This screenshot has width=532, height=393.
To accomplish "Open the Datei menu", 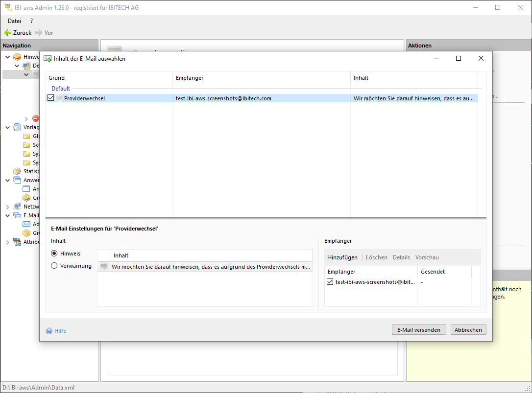I will (14, 21).
